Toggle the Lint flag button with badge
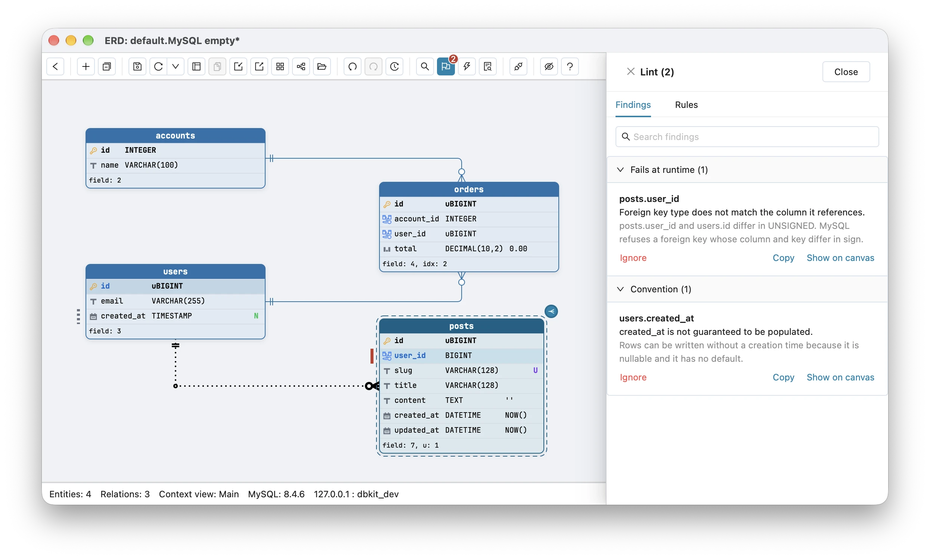 tap(446, 66)
